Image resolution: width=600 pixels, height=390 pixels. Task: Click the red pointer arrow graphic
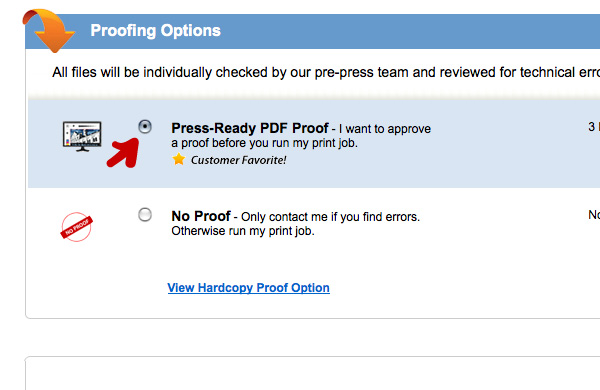click(123, 153)
